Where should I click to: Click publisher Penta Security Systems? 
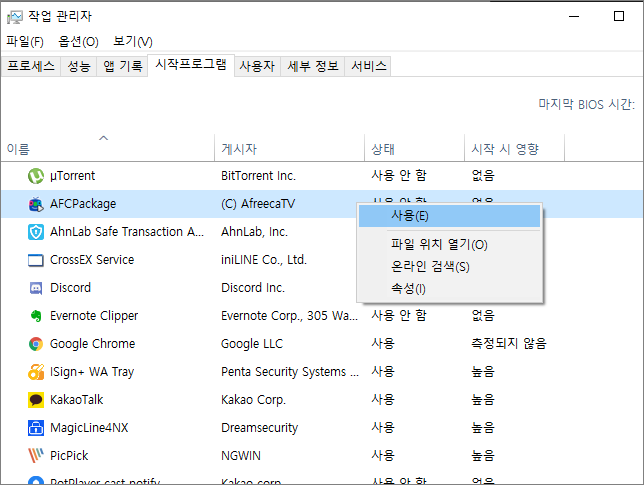(290, 372)
